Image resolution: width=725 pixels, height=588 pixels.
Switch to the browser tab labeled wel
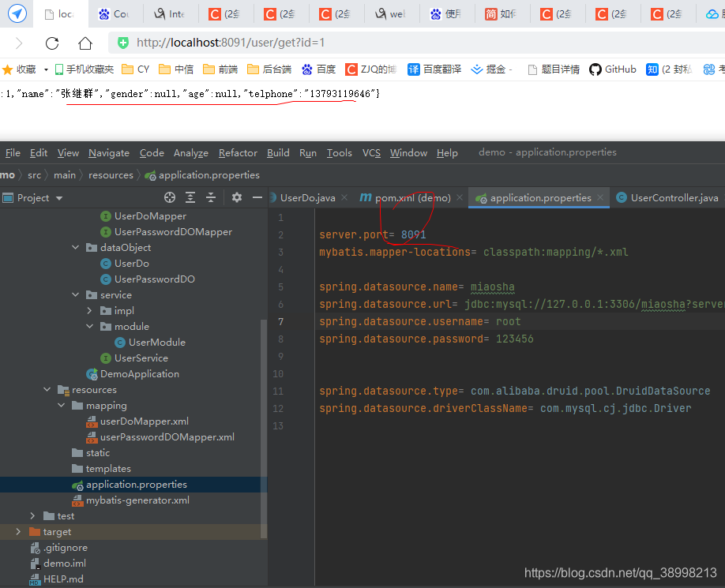pyautogui.click(x=391, y=14)
